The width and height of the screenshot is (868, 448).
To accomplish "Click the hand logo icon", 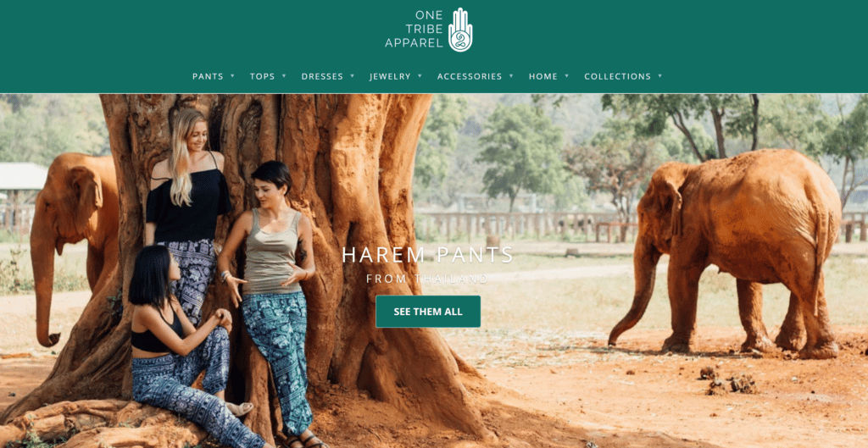I will click(x=460, y=30).
